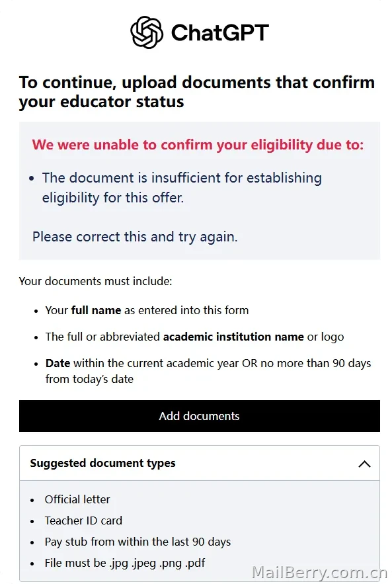
Task: Click the bullet before the insufficient document message
Action: 32,179
